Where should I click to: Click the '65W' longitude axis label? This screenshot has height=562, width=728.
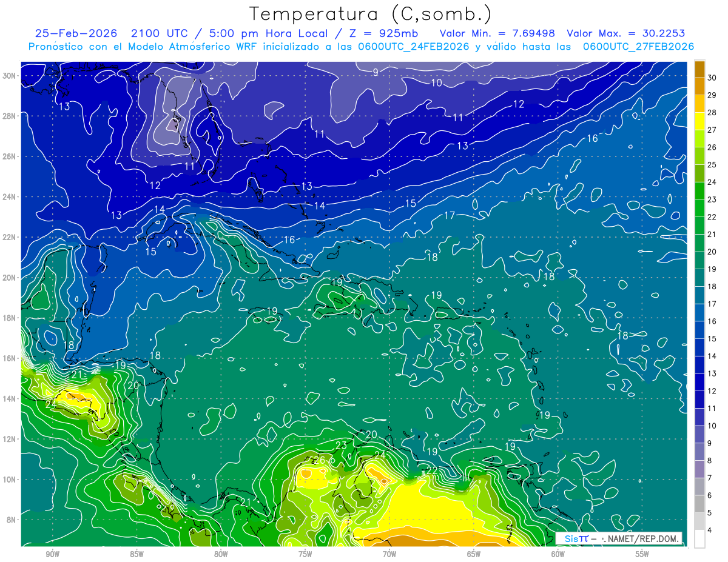474,554
